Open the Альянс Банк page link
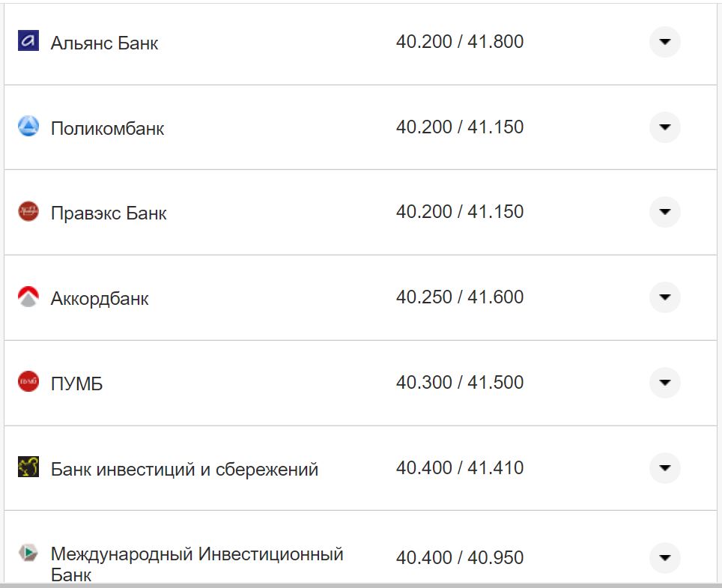Viewport: 722px width, 588px height. click(x=103, y=43)
